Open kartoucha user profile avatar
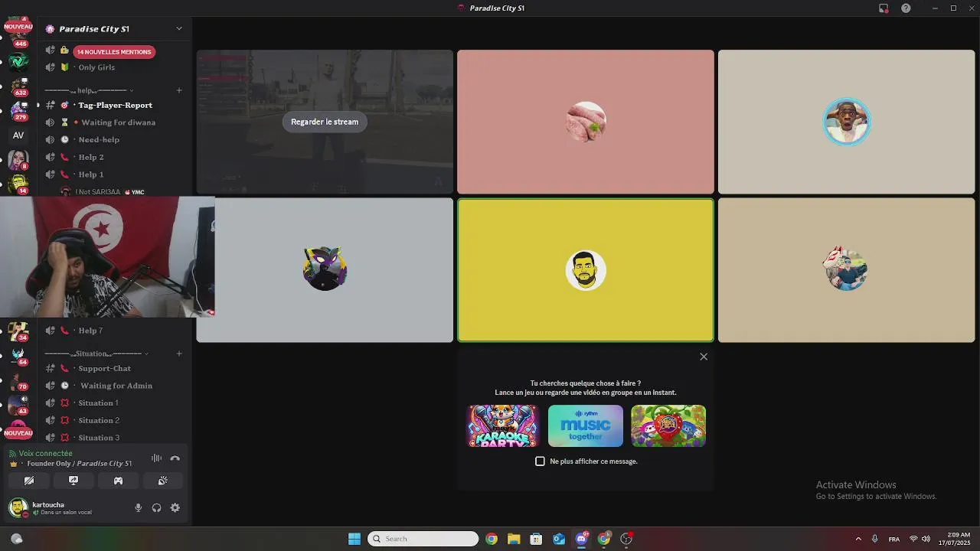The width and height of the screenshot is (980, 551). [18, 507]
